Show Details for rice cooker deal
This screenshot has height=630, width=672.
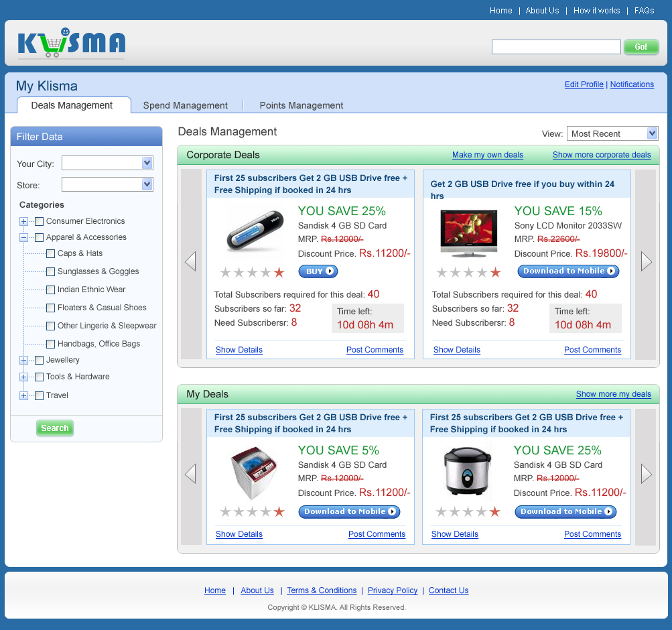pyautogui.click(x=455, y=534)
